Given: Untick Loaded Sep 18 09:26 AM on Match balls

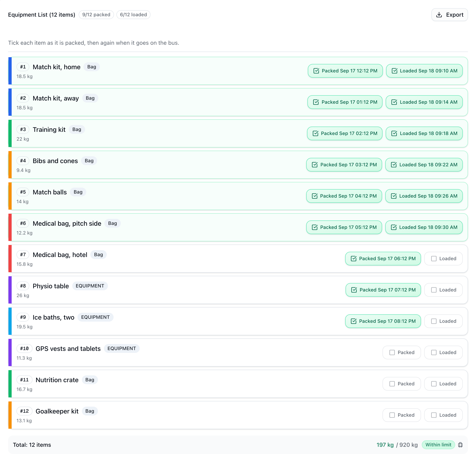Looking at the screenshot, I should pos(424,196).
